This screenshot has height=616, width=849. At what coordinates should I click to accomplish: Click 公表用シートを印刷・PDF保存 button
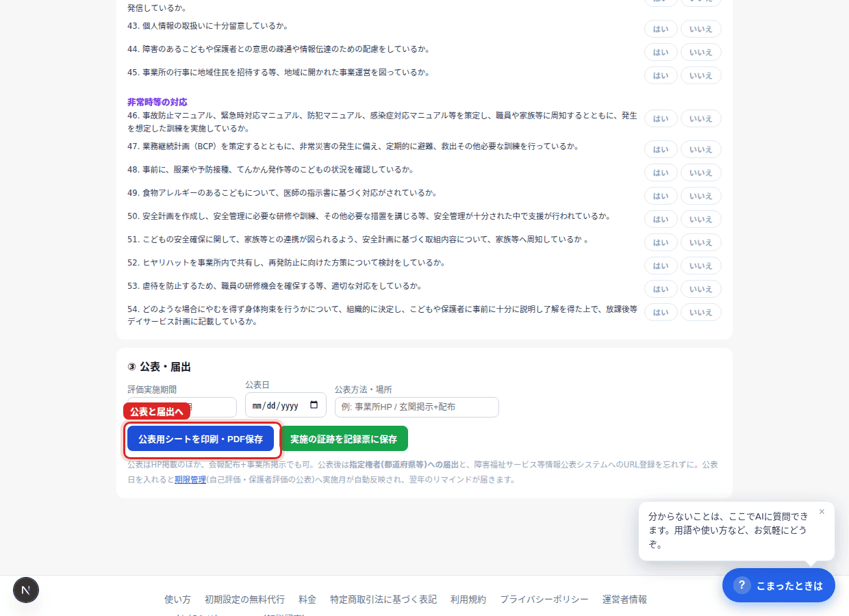point(201,439)
